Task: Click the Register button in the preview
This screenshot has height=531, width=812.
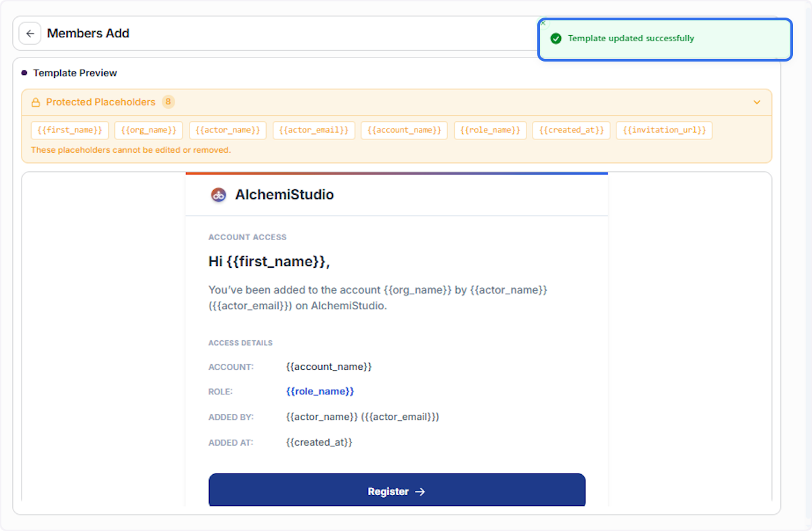Action: tap(397, 491)
